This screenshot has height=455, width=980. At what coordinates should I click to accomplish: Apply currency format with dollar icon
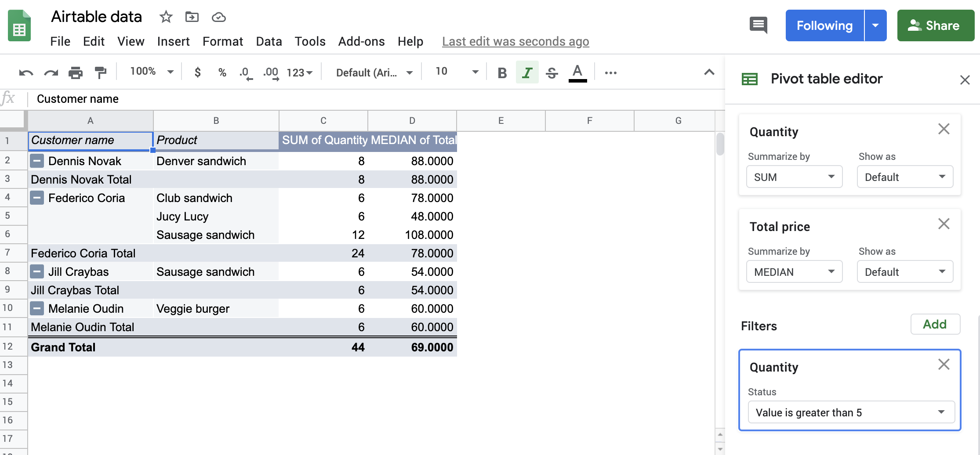point(197,72)
